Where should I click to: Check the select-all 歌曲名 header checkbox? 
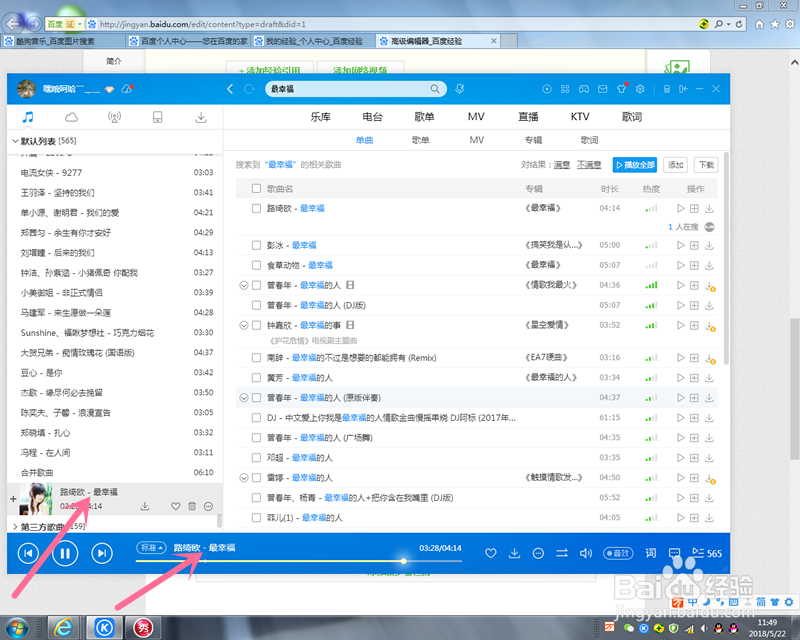[257, 189]
